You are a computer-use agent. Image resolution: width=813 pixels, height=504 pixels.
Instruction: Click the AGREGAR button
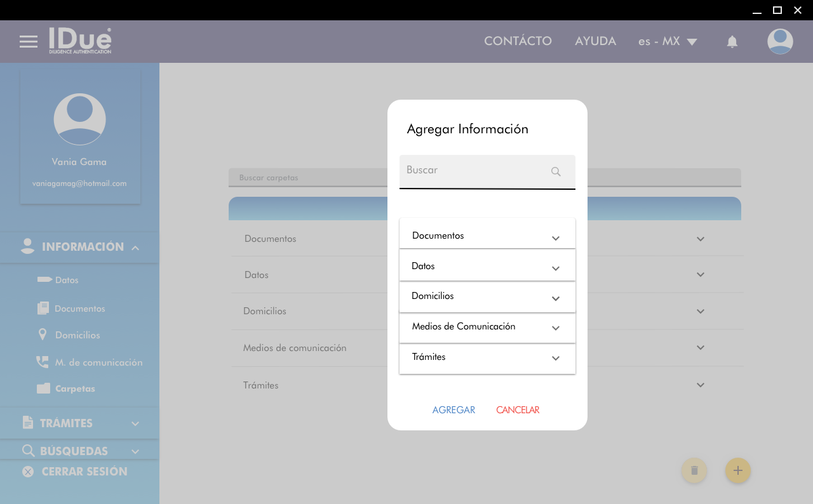tap(454, 410)
